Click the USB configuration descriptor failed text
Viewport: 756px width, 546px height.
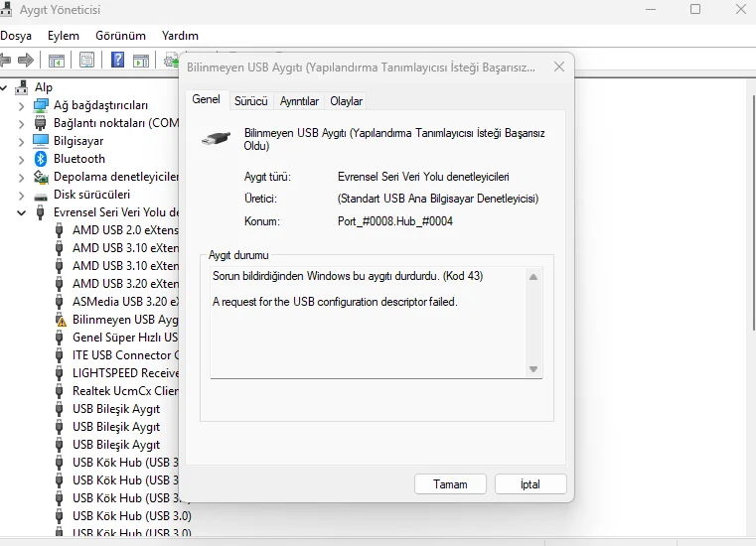pyautogui.click(x=335, y=302)
